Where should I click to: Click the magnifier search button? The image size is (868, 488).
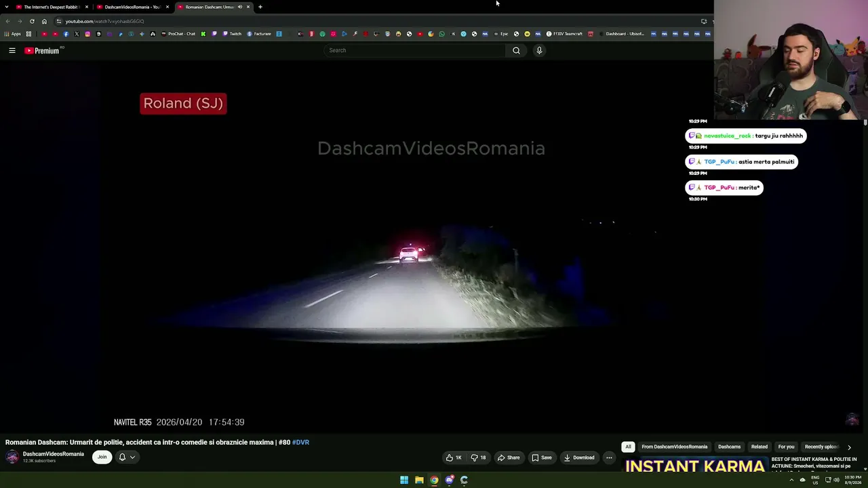tap(516, 50)
